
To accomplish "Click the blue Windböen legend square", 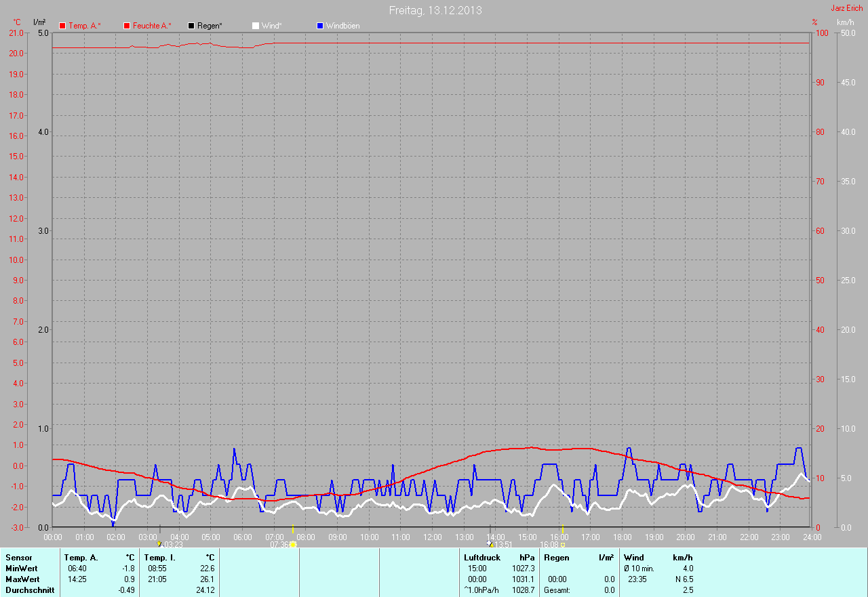I will [320, 26].
